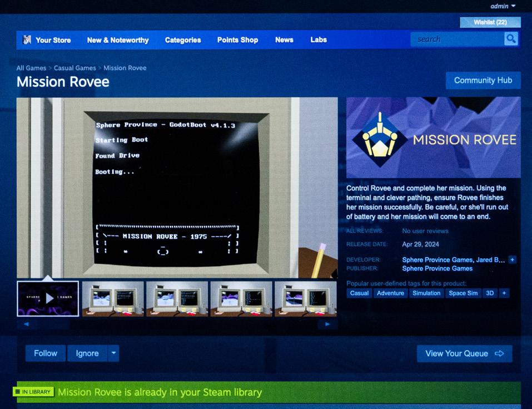
Task: Click the Apr 29, 2024 release date
Action: 420,244
